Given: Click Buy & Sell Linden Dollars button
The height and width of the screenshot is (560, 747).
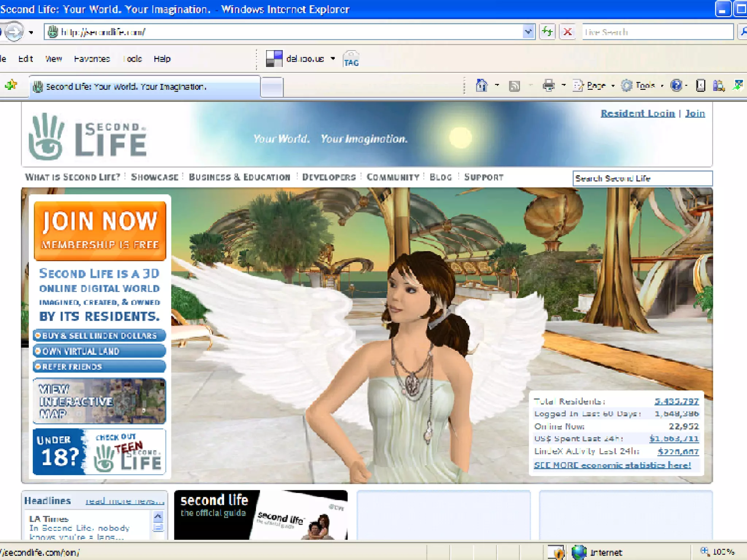Looking at the screenshot, I should pyautogui.click(x=99, y=335).
